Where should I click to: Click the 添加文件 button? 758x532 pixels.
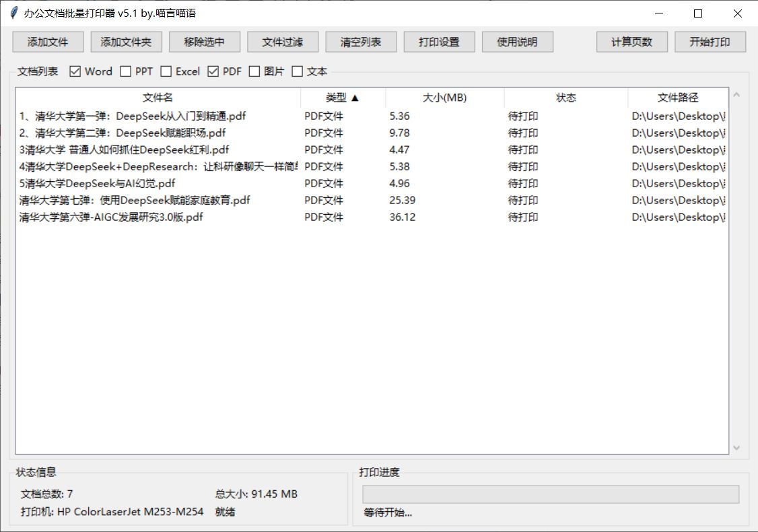[48, 42]
